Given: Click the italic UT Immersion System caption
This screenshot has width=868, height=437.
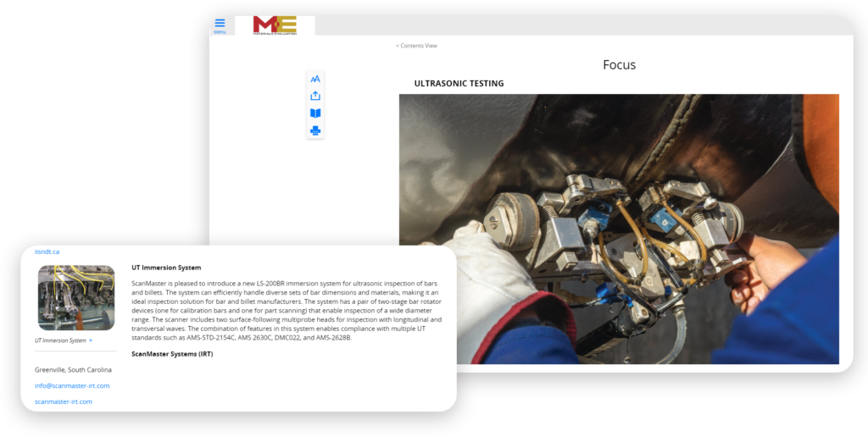Looking at the screenshot, I should (60, 340).
